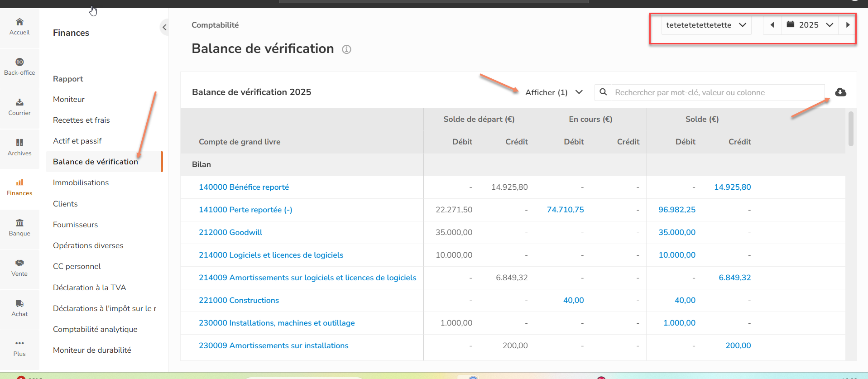Viewport: 868px width, 379px height.
Task: Open Recettes et frais
Action: pos(82,120)
